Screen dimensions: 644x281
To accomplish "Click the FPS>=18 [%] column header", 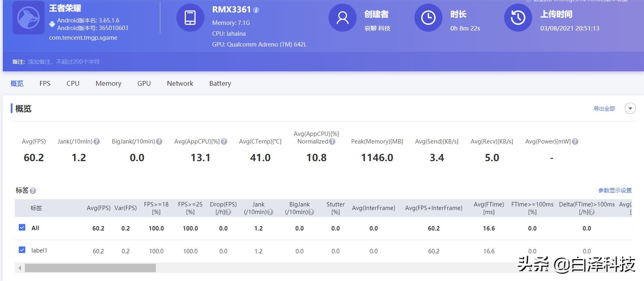I will [x=156, y=208].
